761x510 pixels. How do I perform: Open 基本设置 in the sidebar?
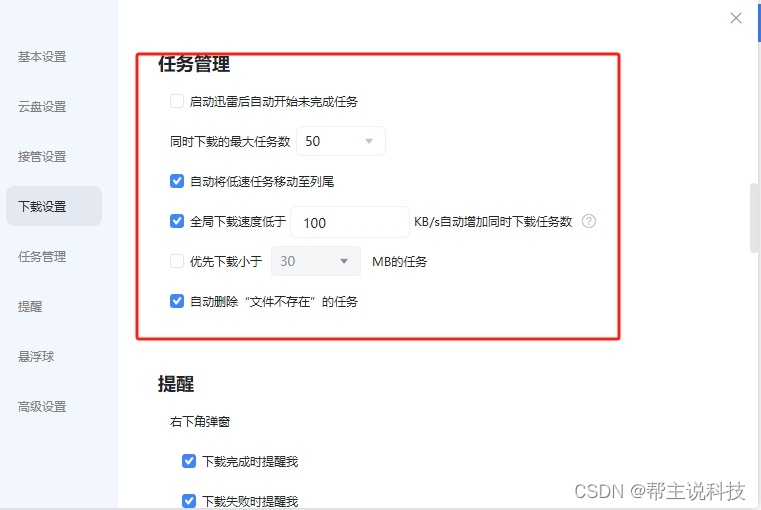(42, 57)
